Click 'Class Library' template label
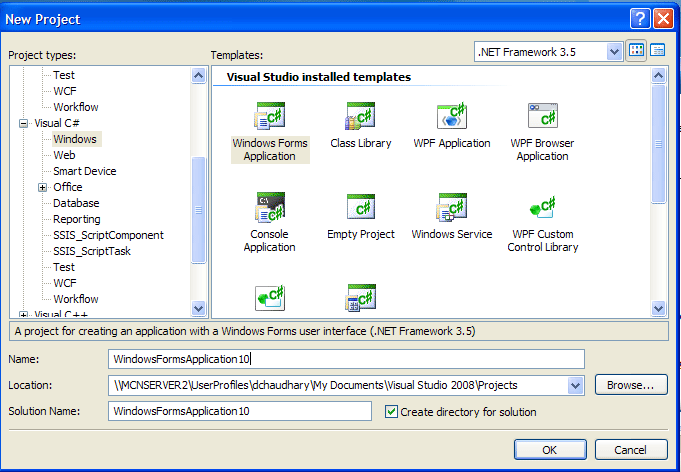Viewport: 681px width, 472px height. 360,143
